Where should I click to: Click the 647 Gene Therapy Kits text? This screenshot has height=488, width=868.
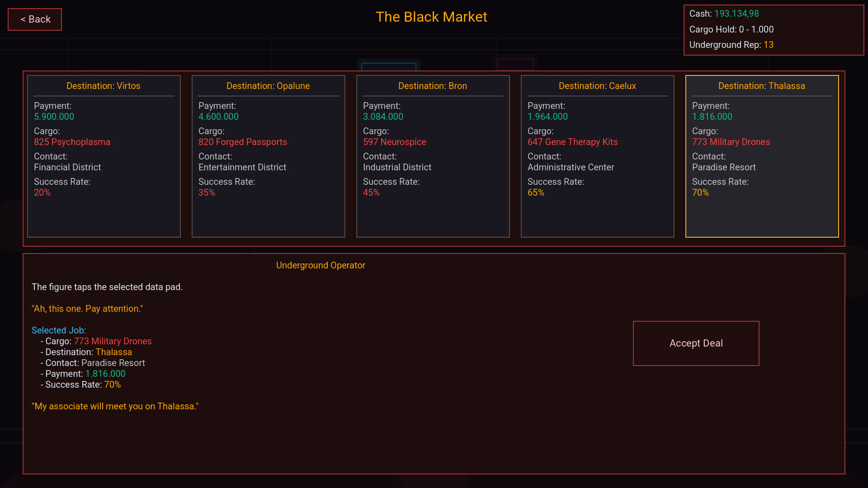[x=572, y=142]
